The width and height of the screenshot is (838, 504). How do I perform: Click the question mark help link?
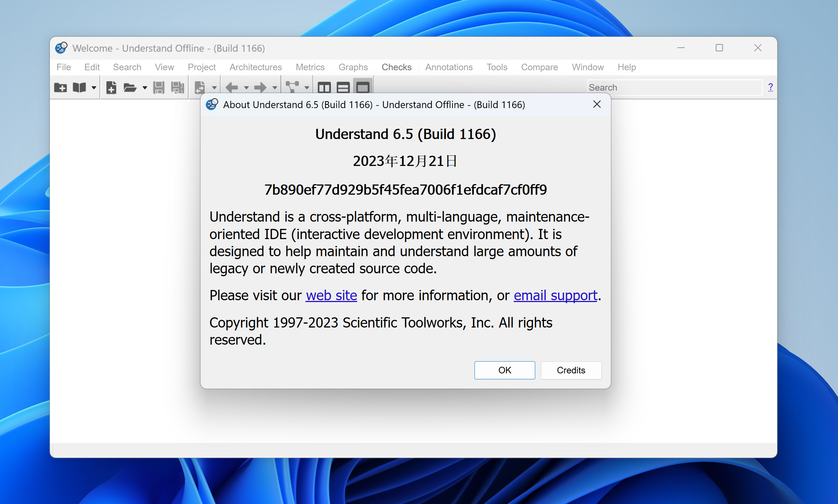pyautogui.click(x=770, y=87)
